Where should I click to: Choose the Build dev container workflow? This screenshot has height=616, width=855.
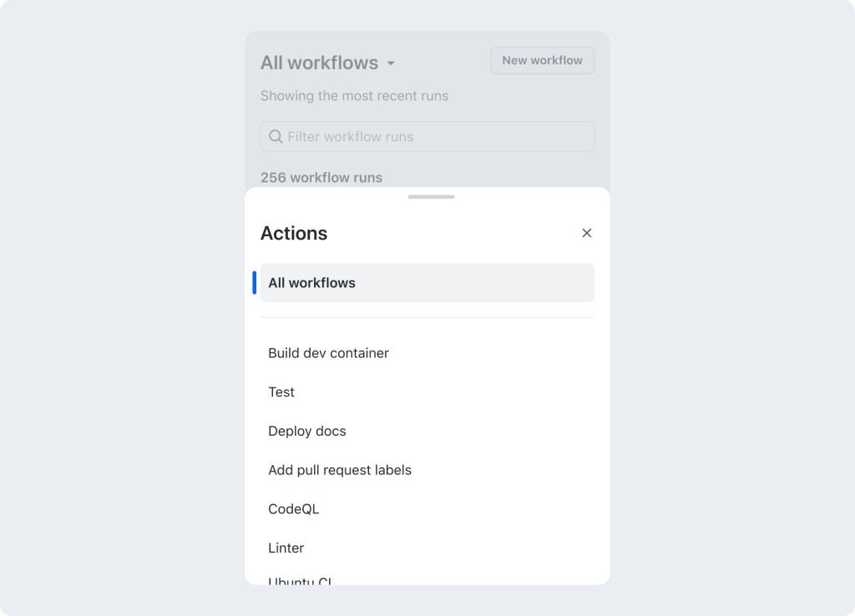(x=328, y=353)
